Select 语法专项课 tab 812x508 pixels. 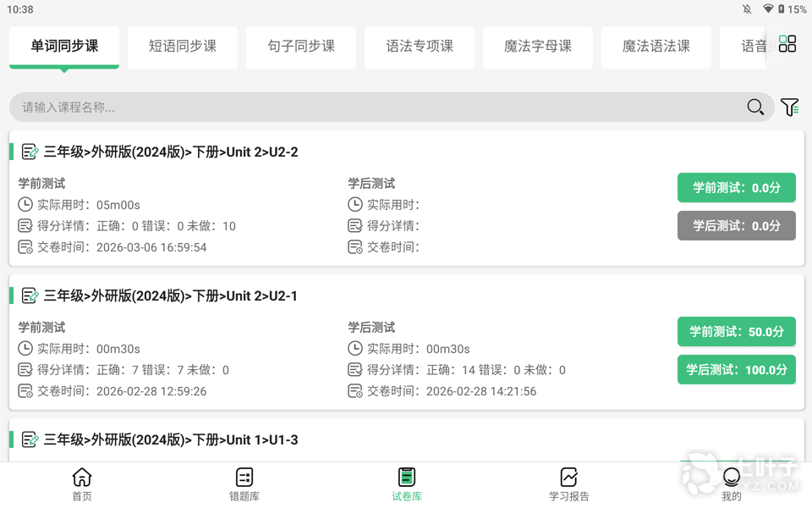[420, 47]
